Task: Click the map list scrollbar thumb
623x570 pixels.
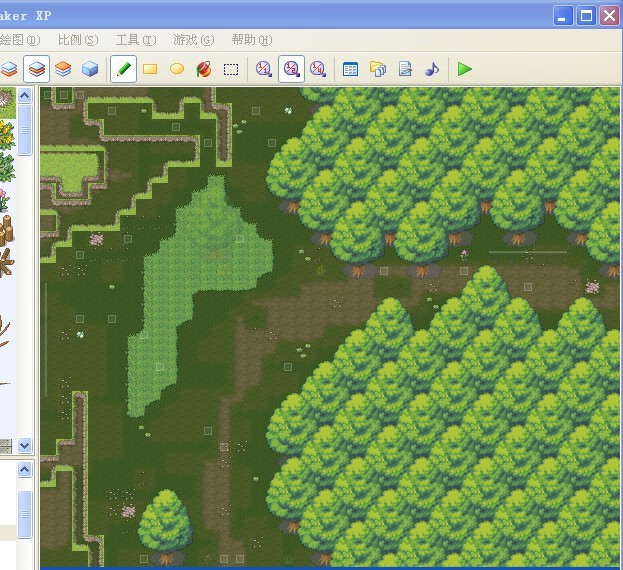Action: click(x=25, y=514)
